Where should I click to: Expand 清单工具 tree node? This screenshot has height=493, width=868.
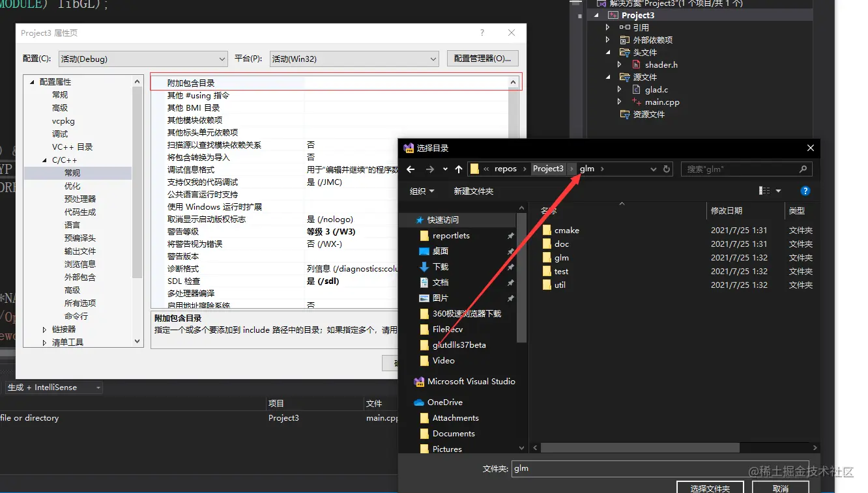click(x=44, y=343)
